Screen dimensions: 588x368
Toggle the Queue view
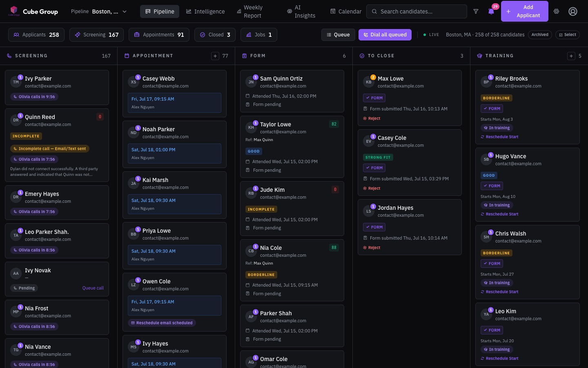coord(338,35)
